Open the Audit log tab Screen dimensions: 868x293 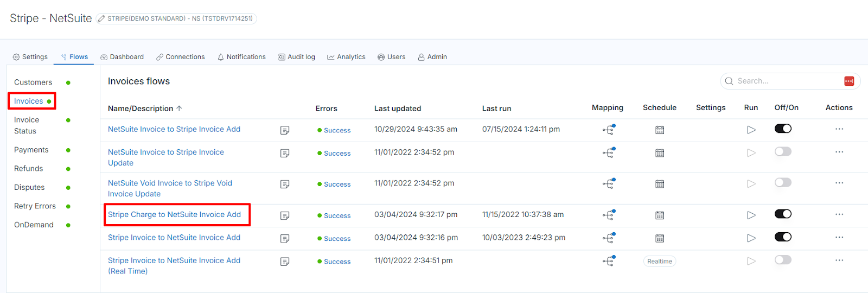click(x=297, y=57)
